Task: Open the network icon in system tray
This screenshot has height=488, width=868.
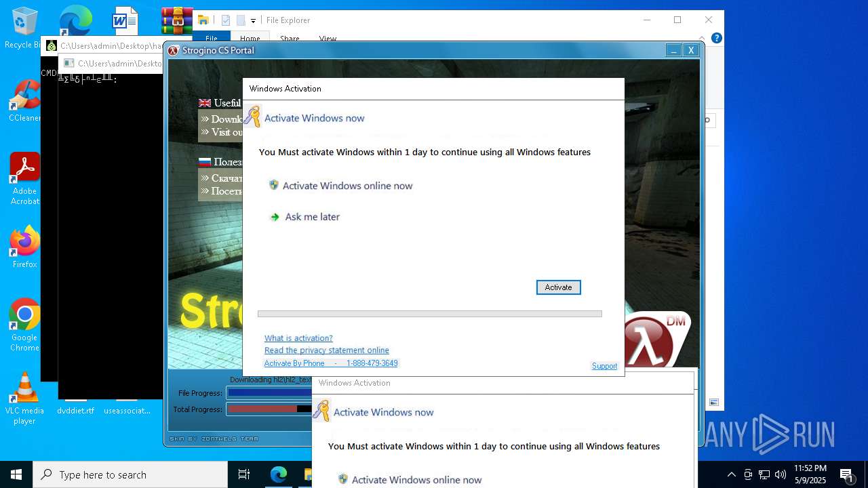Action: (x=764, y=474)
